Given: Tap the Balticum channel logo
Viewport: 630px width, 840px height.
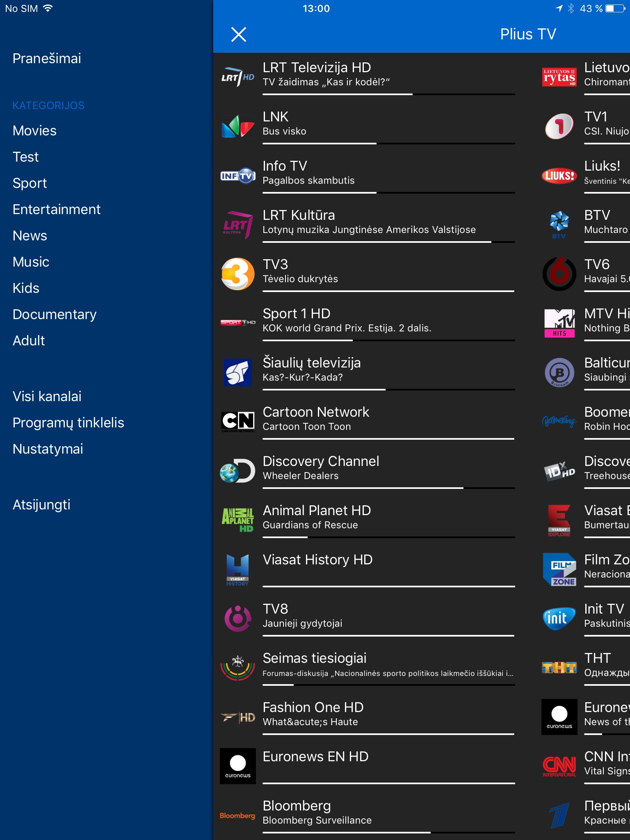Looking at the screenshot, I should (x=559, y=372).
